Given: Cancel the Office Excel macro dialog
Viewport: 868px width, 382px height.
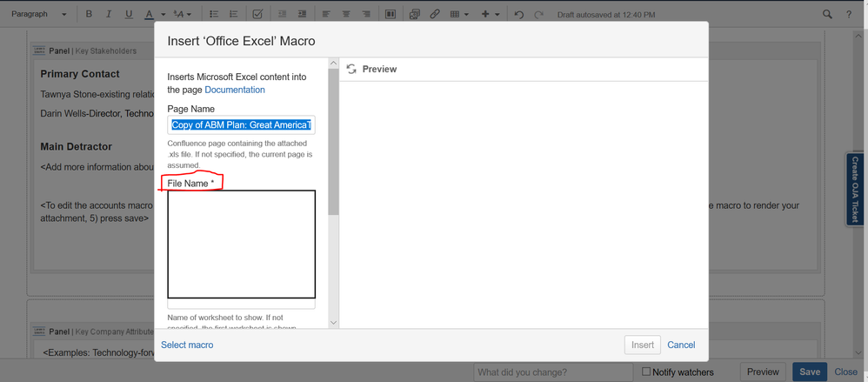Looking at the screenshot, I should pyautogui.click(x=681, y=345).
